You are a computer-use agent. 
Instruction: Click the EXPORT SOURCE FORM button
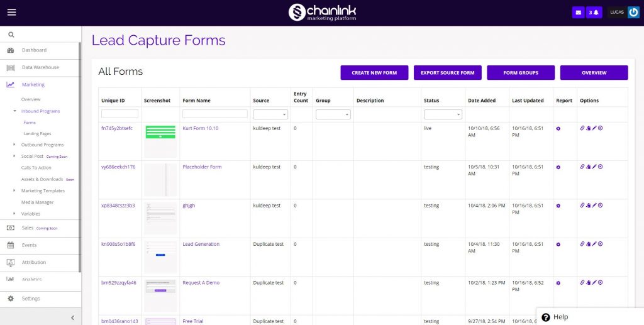[x=448, y=73]
